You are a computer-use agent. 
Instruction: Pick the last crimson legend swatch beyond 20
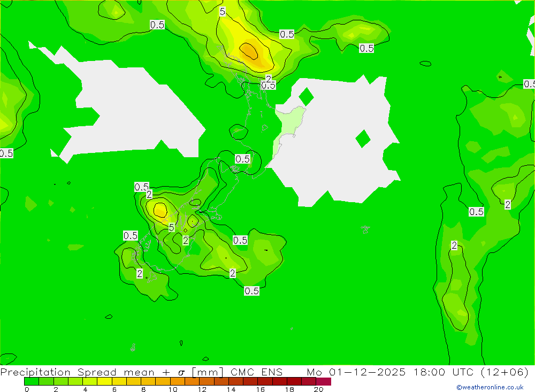(x=324, y=381)
